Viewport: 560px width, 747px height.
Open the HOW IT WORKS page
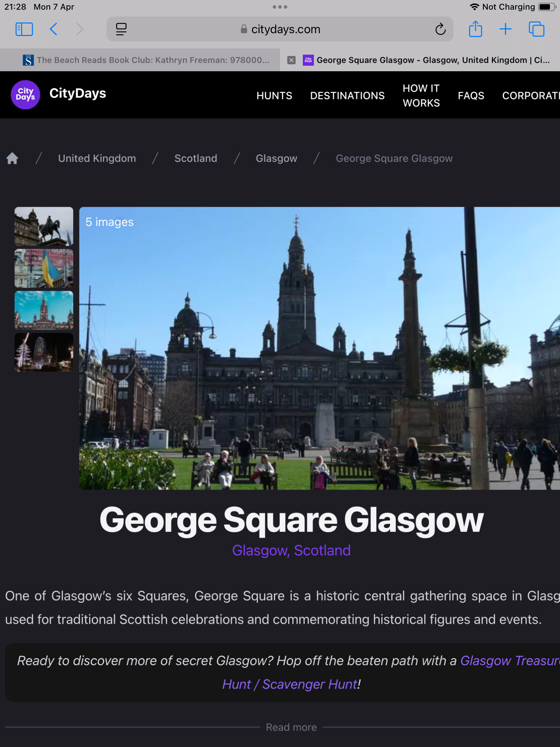point(421,95)
